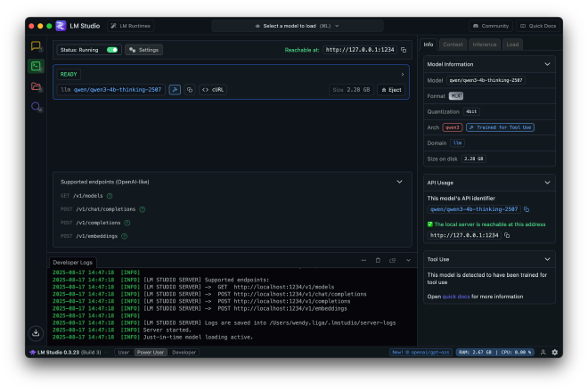
Task: Collapse the API Usage section
Action: (x=547, y=183)
